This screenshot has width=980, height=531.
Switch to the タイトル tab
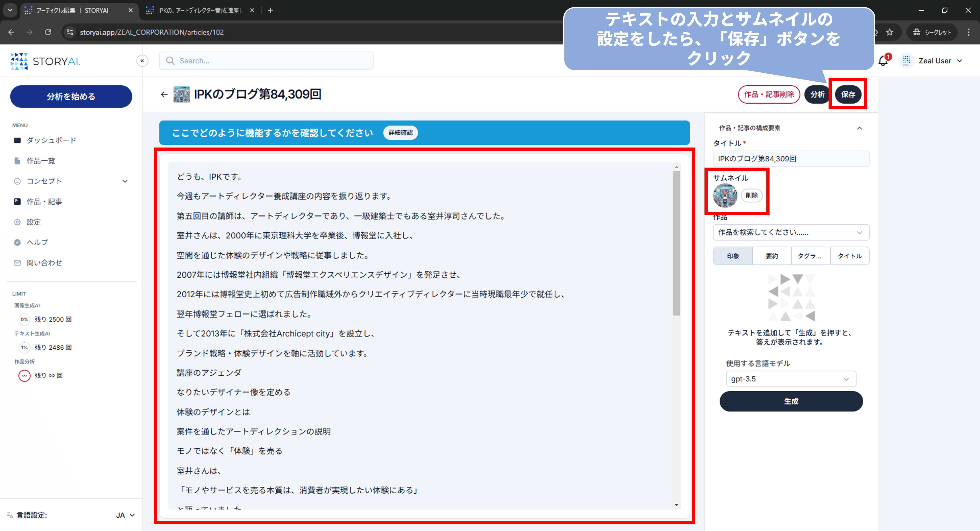coord(850,256)
